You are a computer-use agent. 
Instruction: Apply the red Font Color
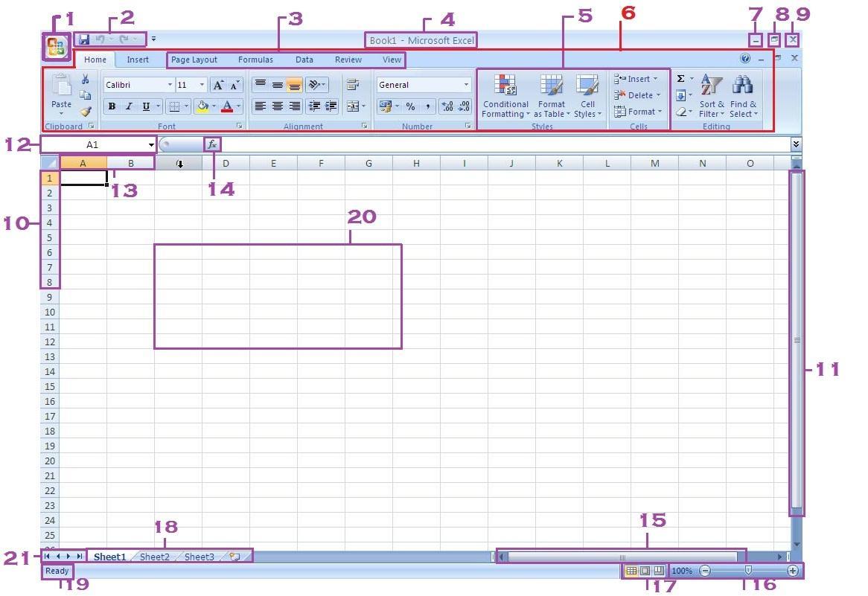[x=227, y=106]
